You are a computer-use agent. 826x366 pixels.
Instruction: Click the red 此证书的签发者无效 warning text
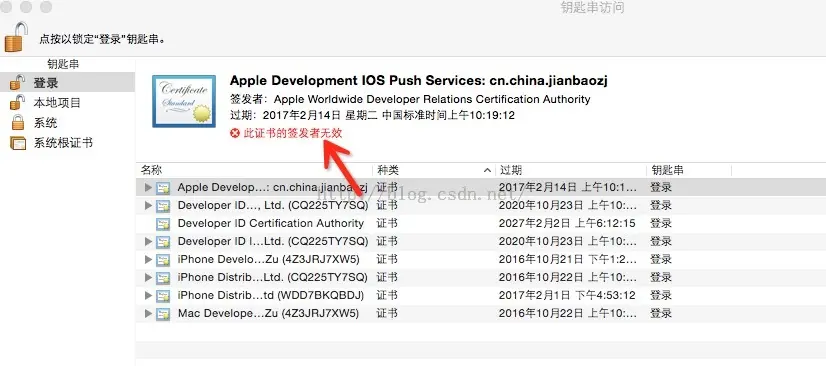coord(292,133)
